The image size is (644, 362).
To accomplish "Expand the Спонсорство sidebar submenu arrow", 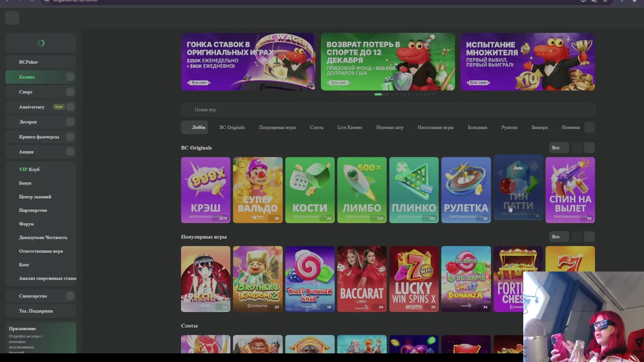I will [x=70, y=296].
